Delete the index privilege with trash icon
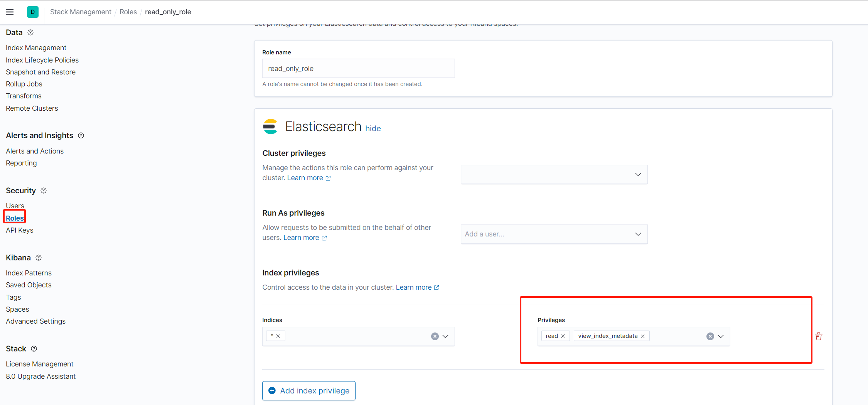 [x=818, y=336]
